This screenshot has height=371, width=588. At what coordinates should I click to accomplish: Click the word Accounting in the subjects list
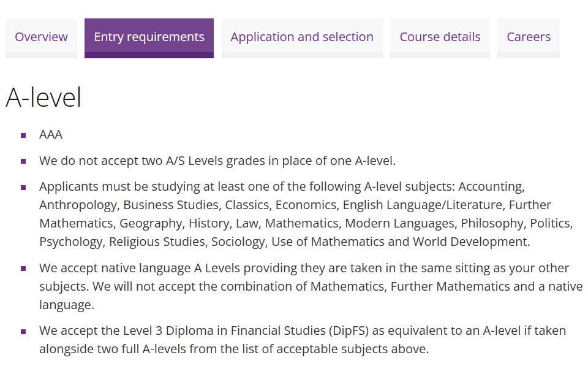491,186
